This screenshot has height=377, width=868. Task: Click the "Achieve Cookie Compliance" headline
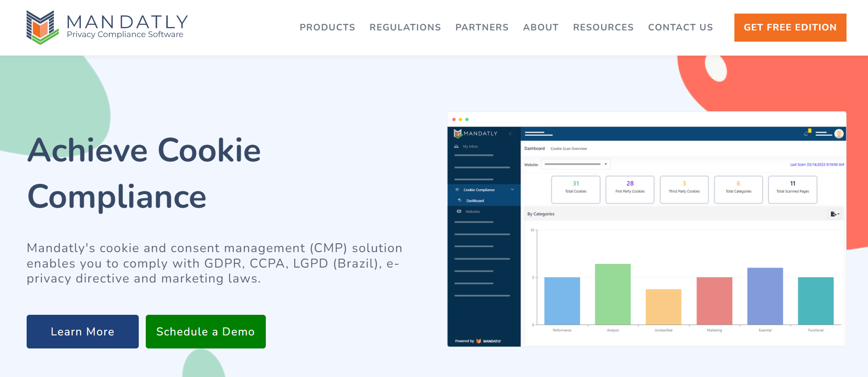click(144, 173)
